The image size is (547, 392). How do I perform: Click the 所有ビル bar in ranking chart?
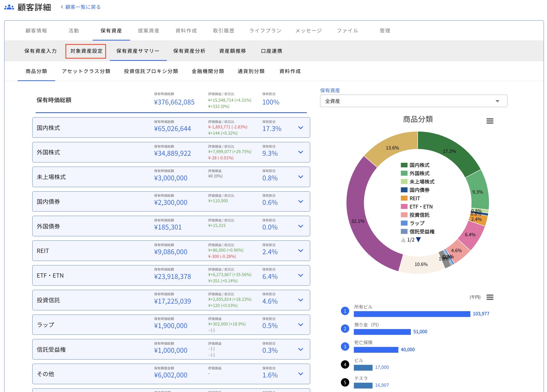click(x=412, y=314)
